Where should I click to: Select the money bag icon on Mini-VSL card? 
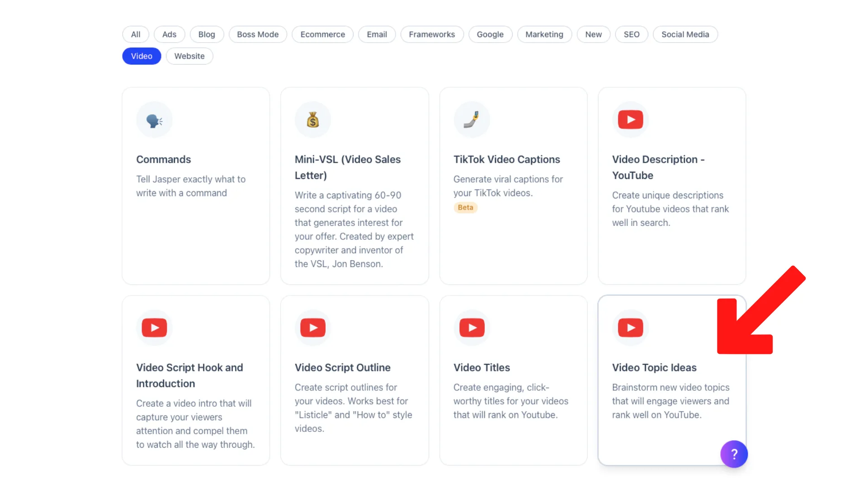pos(313,119)
